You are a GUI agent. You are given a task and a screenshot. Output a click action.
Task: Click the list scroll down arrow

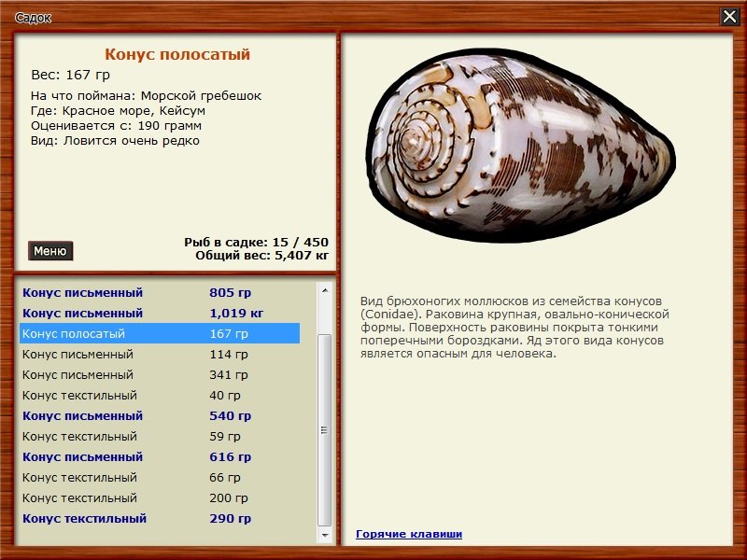[x=325, y=535]
